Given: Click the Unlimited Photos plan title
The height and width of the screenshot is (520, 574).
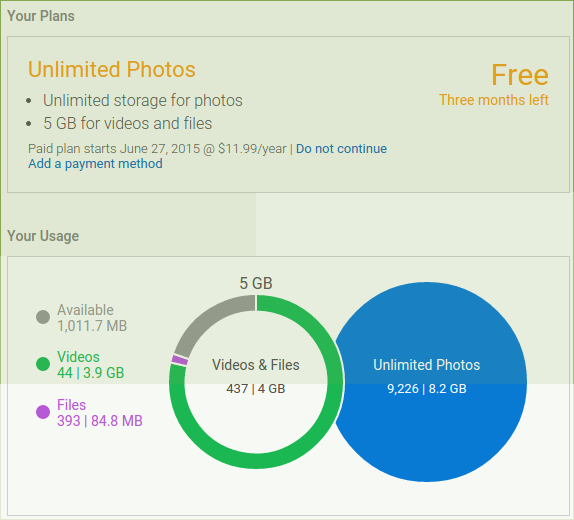Looking at the screenshot, I should click(x=112, y=69).
